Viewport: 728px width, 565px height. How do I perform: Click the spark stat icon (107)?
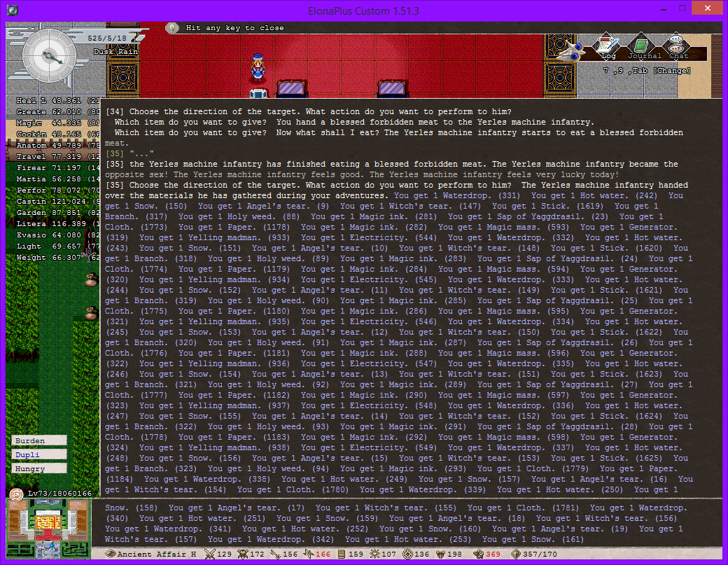point(374,553)
